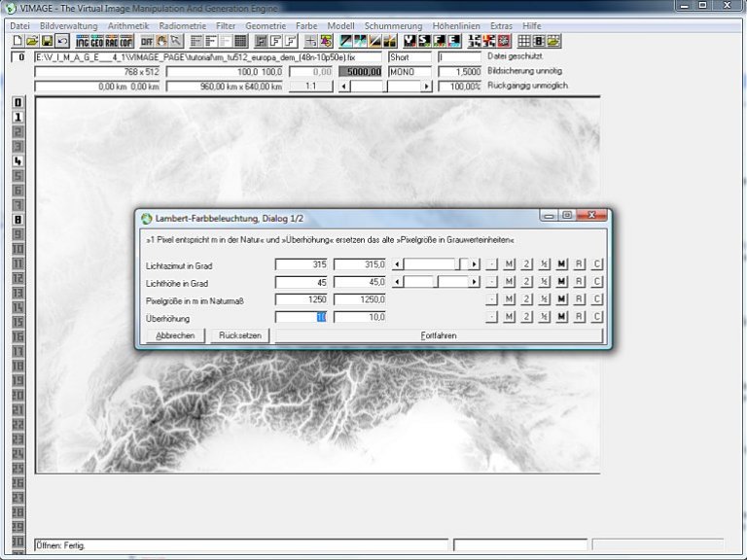747x560 pixels.
Task: Click the undo arrow toolbar icon
Action: tap(61, 42)
